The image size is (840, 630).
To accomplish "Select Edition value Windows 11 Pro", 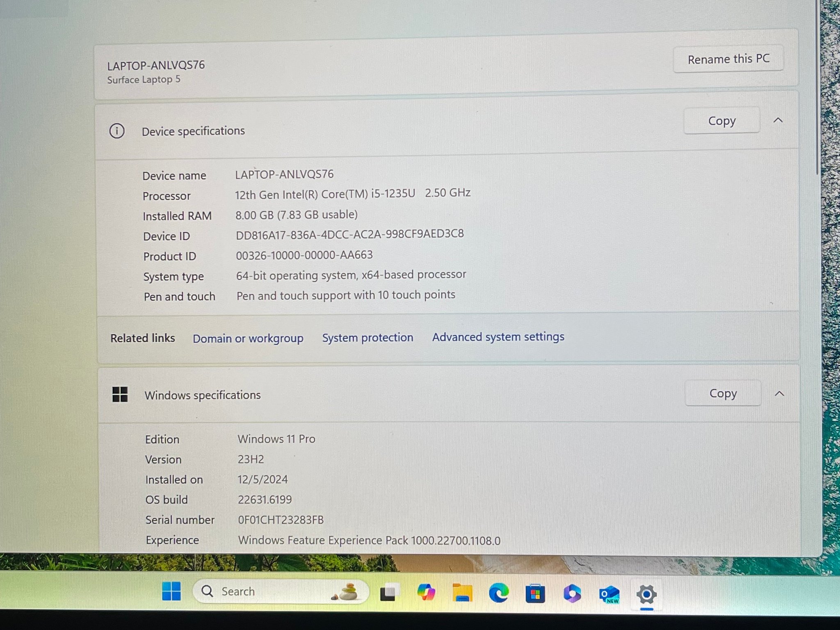I will pyautogui.click(x=276, y=439).
